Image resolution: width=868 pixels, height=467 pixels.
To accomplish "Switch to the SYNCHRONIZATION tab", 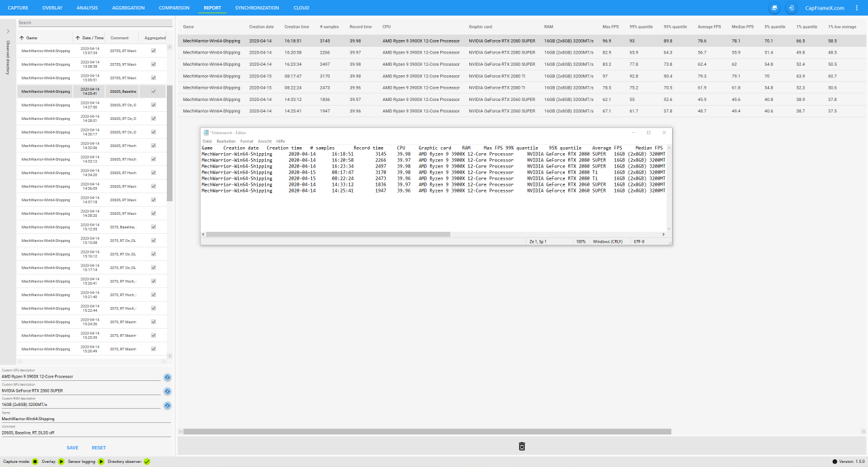I will coord(257,7).
